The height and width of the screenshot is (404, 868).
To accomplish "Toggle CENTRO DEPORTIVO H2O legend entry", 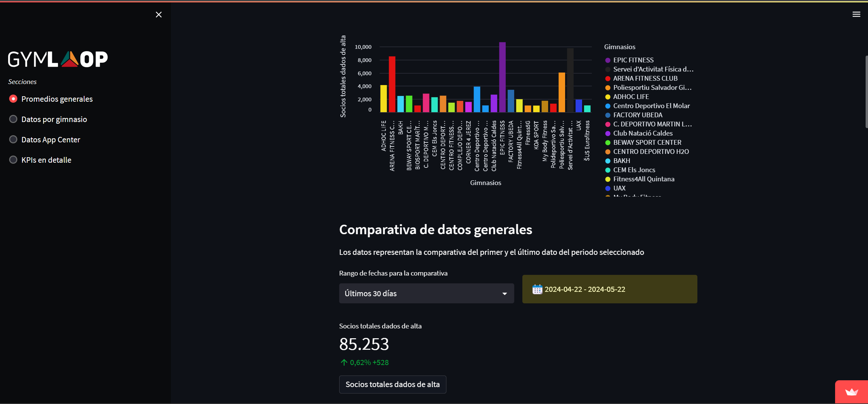I will click(647, 151).
